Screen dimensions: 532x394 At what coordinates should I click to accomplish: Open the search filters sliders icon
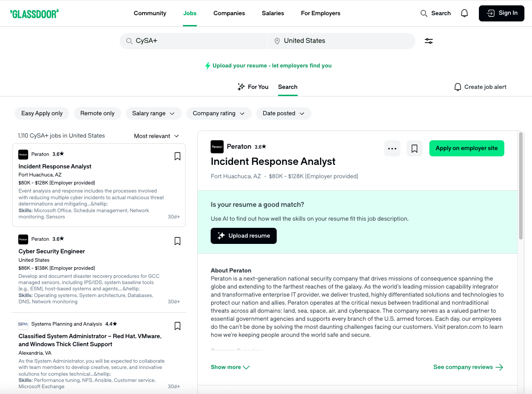coord(428,41)
